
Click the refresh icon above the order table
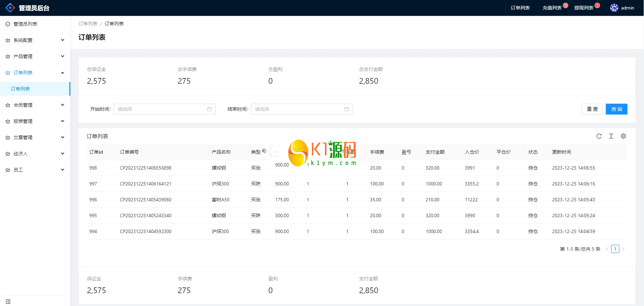click(x=599, y=136)
